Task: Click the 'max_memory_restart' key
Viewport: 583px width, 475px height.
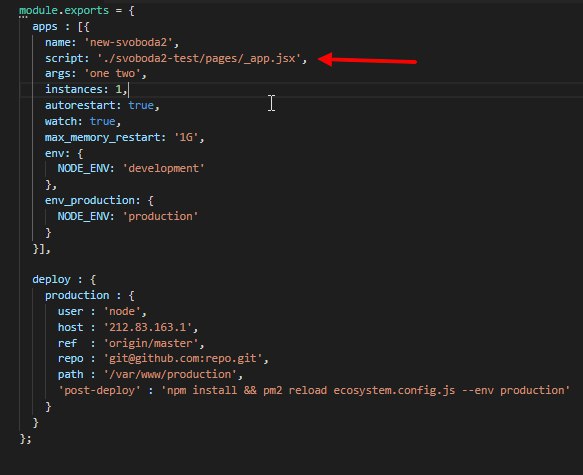Action: 103,138
